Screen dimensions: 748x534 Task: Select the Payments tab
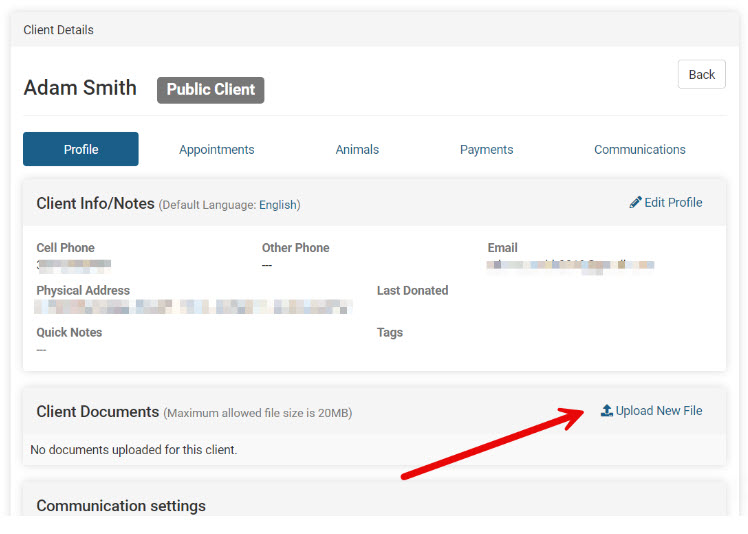pos(486,149)
